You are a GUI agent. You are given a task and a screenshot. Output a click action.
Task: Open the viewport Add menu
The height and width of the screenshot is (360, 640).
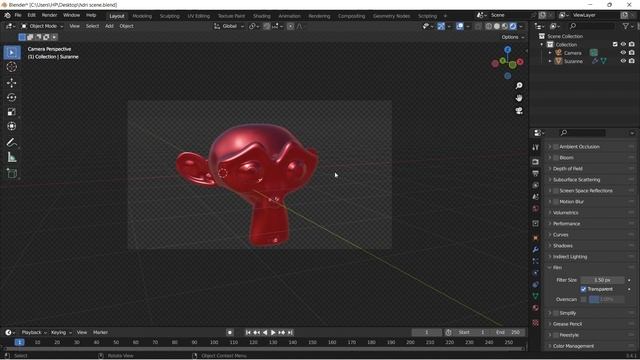tap(109, 26)
